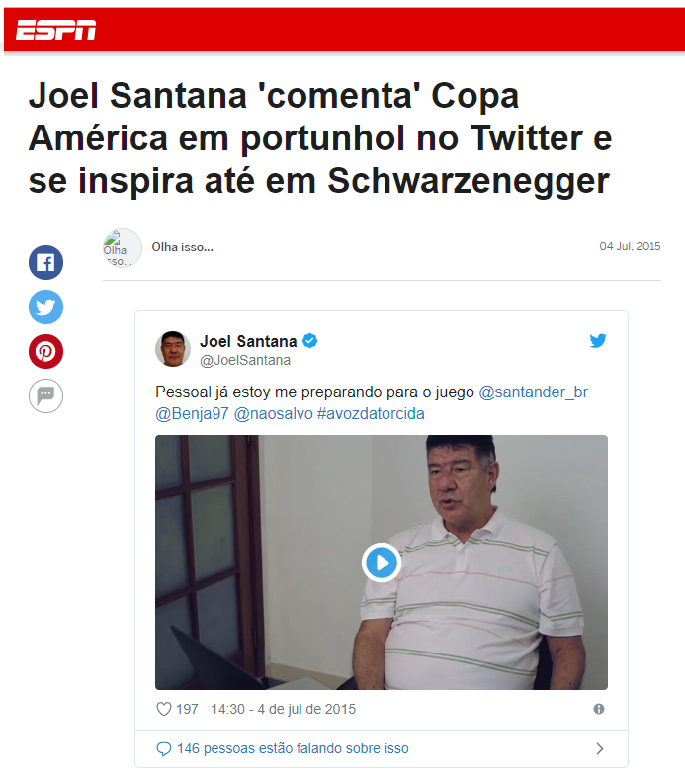Like the tweet with heart icon
This screenshot has height=784, width=685.
(x=164, y=709)
